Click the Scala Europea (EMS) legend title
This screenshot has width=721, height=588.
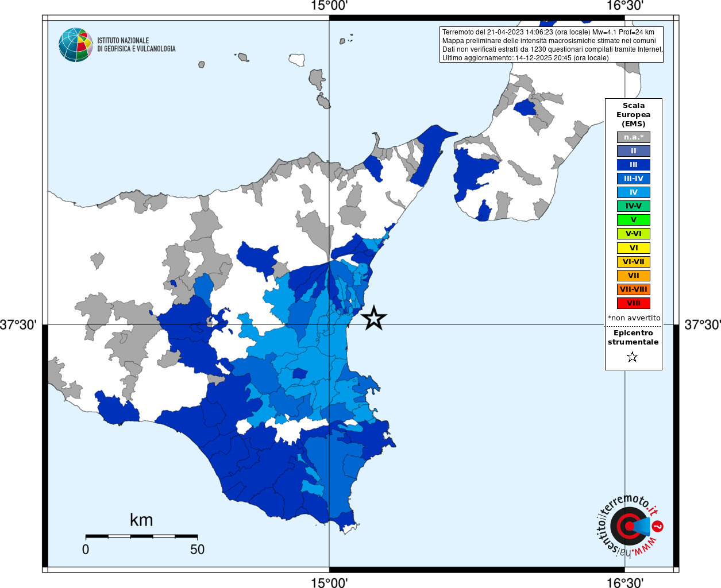(634, 115)
